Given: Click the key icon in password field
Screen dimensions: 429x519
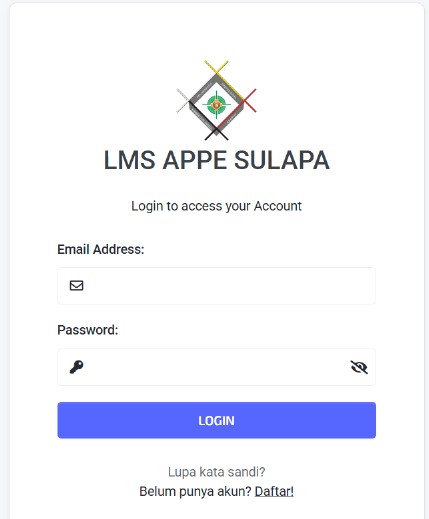Looking at the screenshot, I should [76, 367].
